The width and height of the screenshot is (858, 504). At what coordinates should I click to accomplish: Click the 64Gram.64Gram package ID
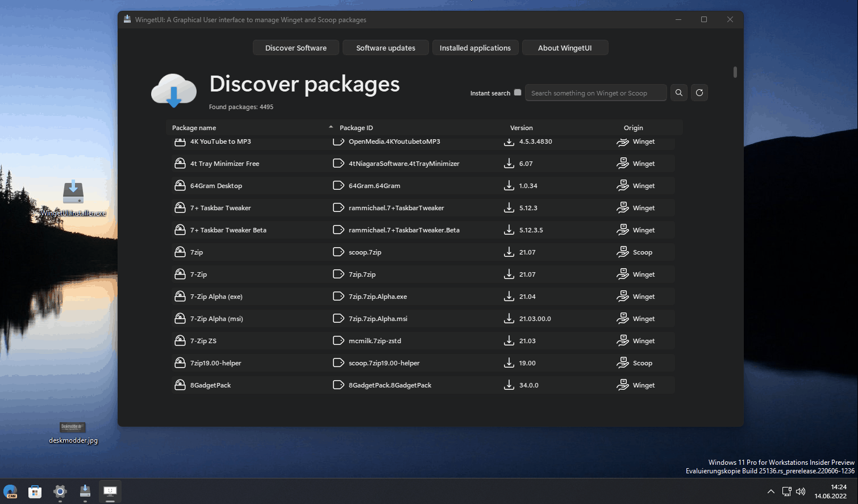click(374, 186)
